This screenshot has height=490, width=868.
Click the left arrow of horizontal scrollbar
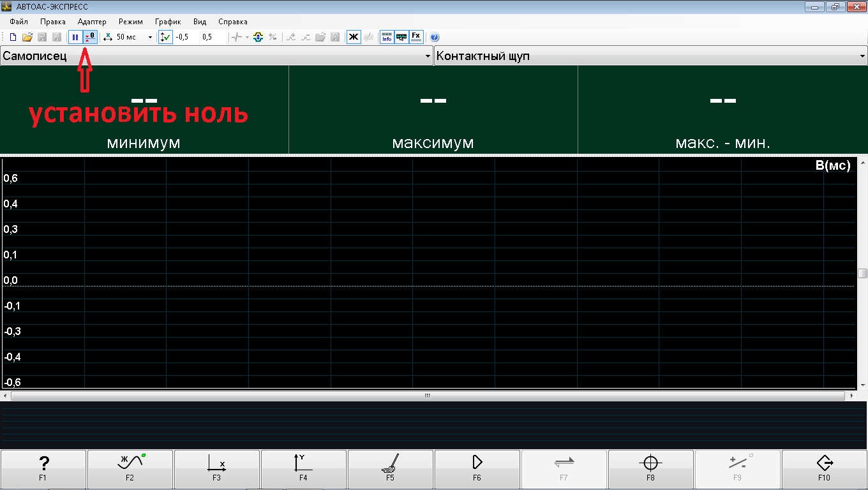[6, 396]
